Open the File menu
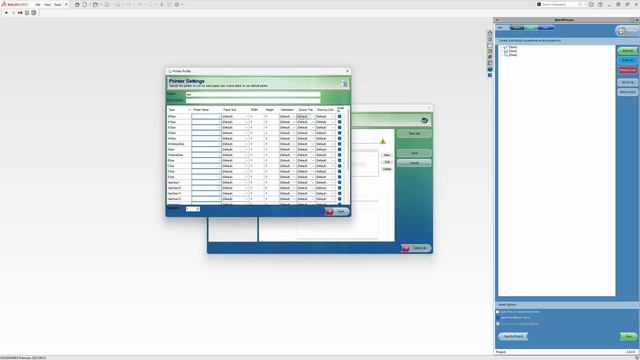 point(38,4)
